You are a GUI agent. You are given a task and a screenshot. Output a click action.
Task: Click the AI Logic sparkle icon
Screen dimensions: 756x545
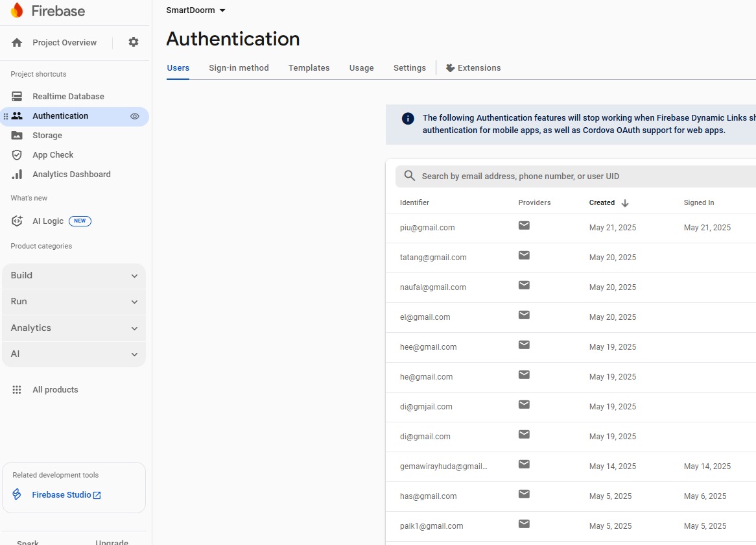point(17,221)
